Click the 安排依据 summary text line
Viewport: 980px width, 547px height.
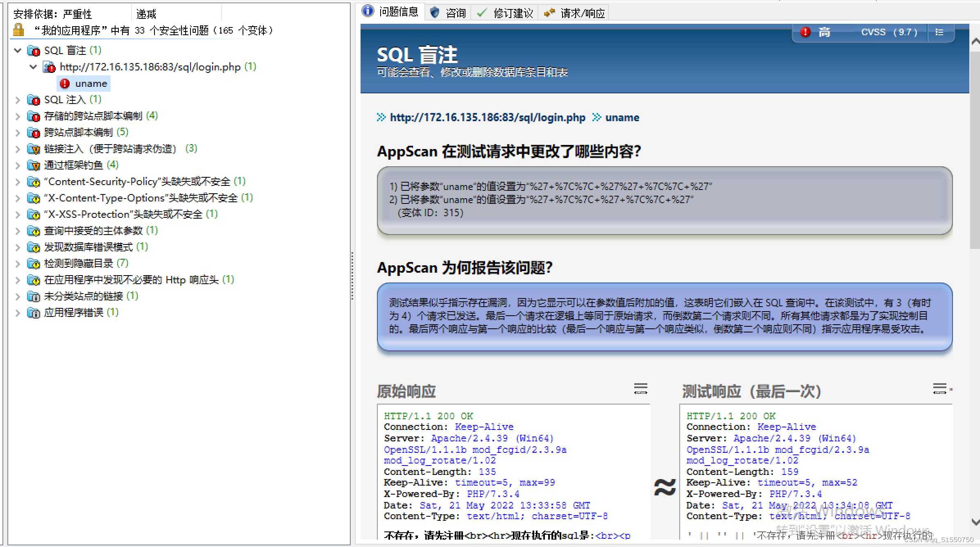pos(52,14)
